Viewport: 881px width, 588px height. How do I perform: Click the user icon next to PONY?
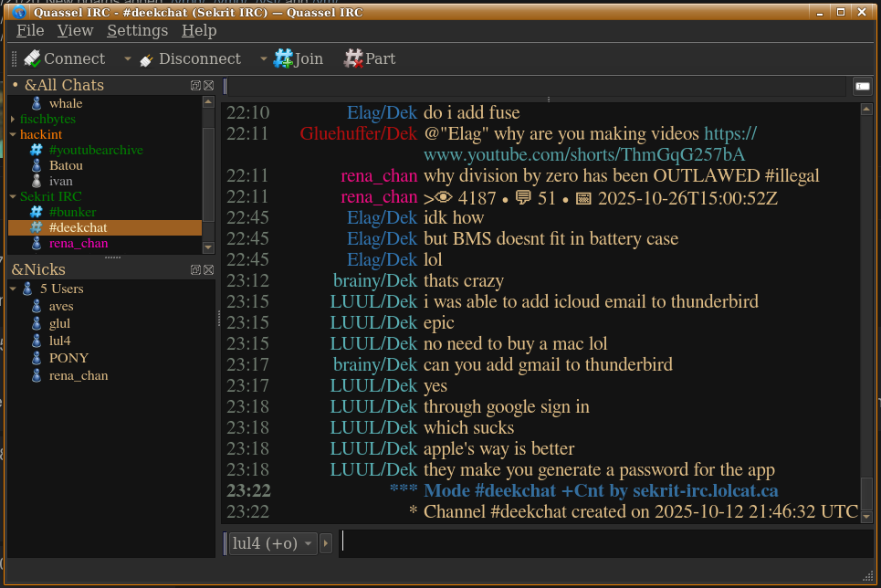(x=36, y=358)
